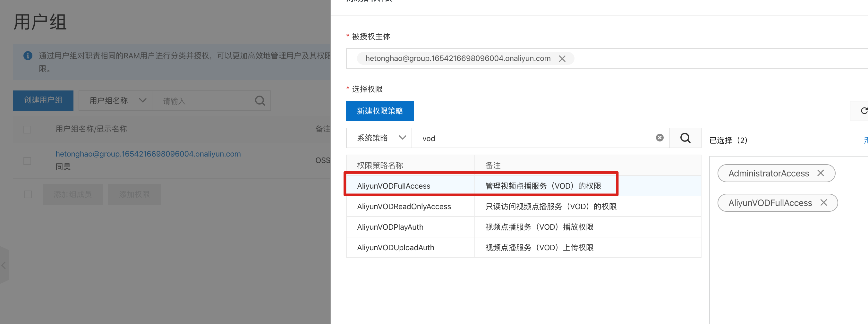Click the 同昊 display name
The image size is (868, 324).
63,166
